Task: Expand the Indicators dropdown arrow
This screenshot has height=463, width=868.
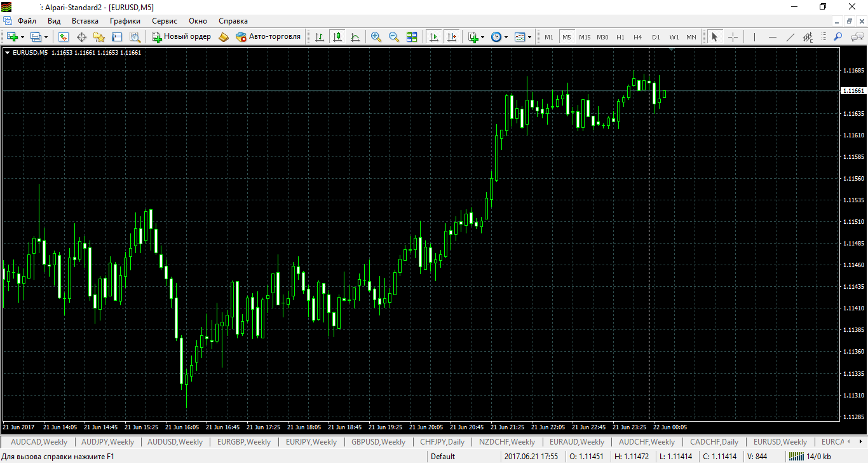Action: (483, 37)
